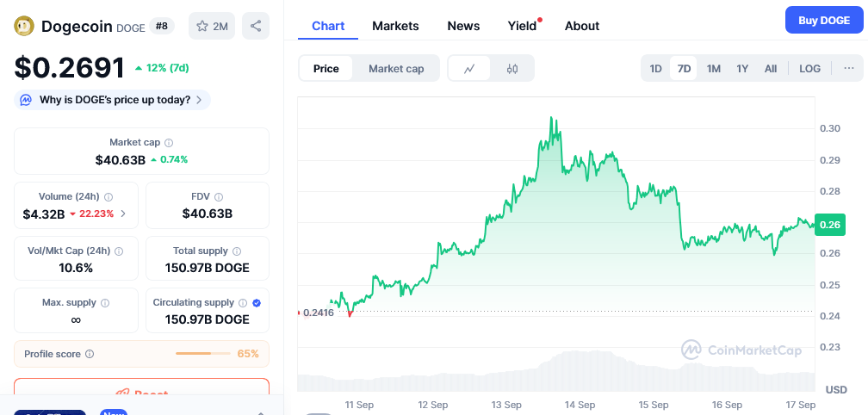This screenshot has height=415, width=868.
Task: Click Total supply info icon
Action: (x=237, y=251)
